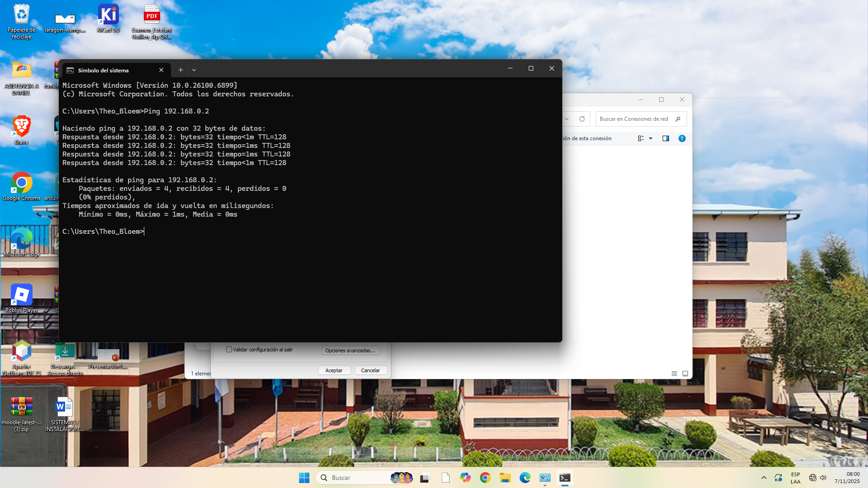Open Opciones avanzadas settings
The width and height of the screenshot is (868, 488).
pos(350,351)
